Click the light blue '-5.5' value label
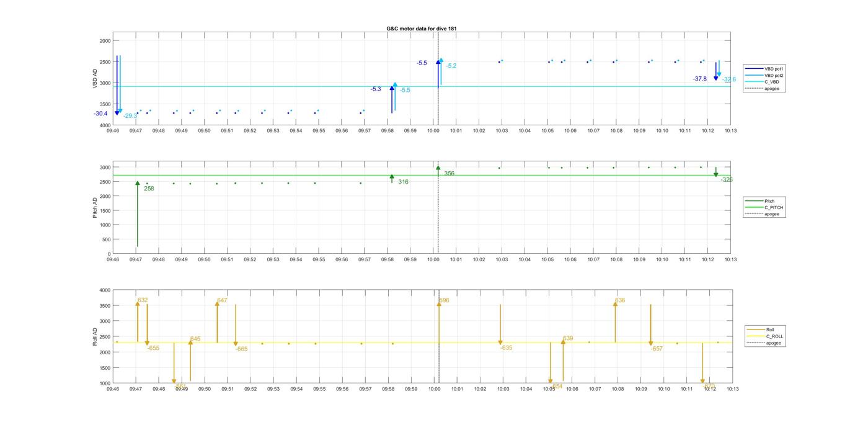Screen dimensions: 868x430 point(405,91)
